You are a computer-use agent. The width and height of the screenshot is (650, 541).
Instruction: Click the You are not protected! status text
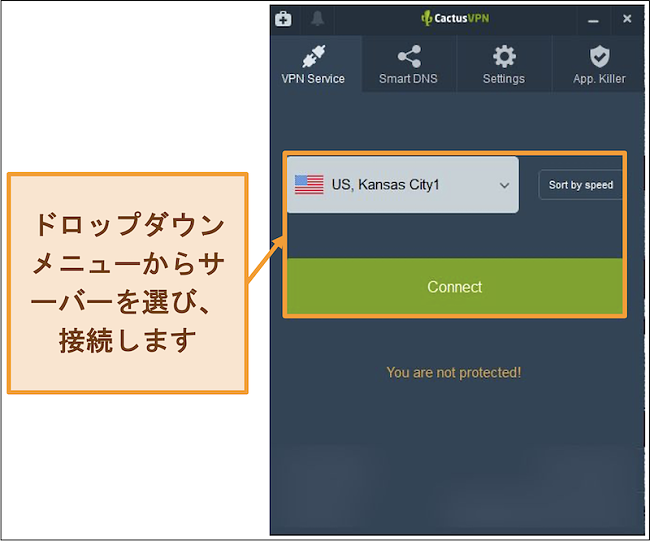[x=454, y=372]
